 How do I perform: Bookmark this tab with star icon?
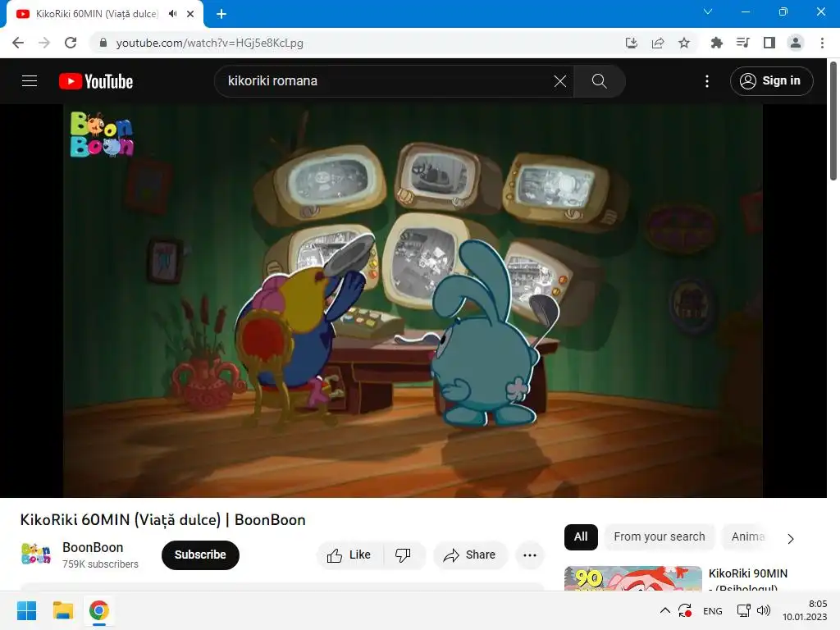click(x=684, y=43)
